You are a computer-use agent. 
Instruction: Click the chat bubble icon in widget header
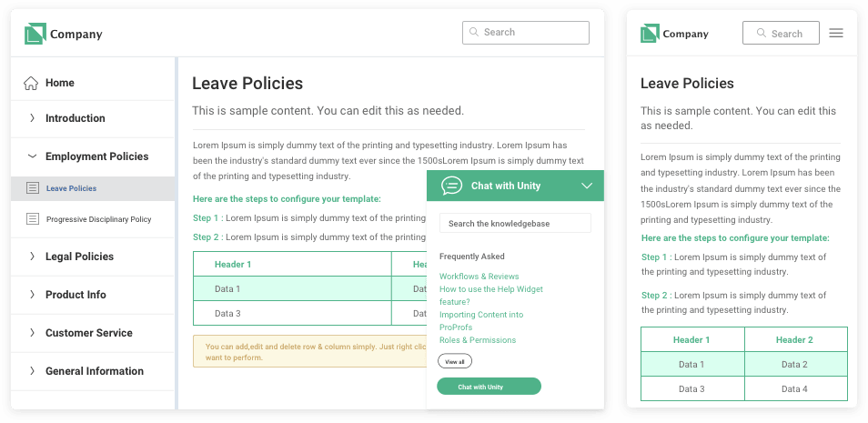click(451, 186)
